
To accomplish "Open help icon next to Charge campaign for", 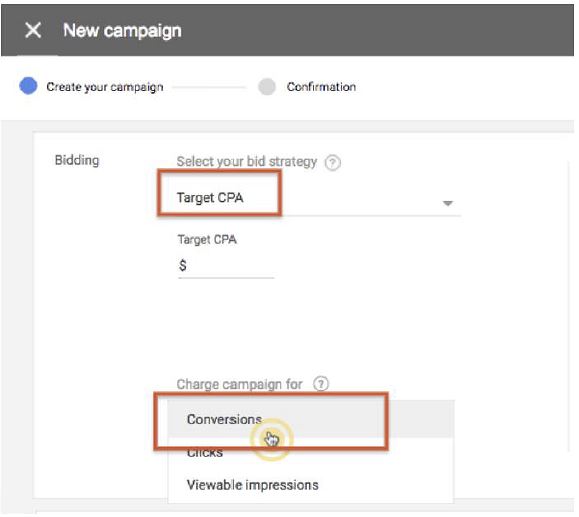I will (321, 384).
